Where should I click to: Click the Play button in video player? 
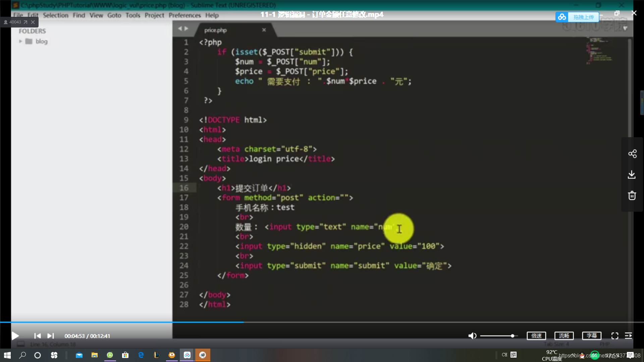point(15,336)
